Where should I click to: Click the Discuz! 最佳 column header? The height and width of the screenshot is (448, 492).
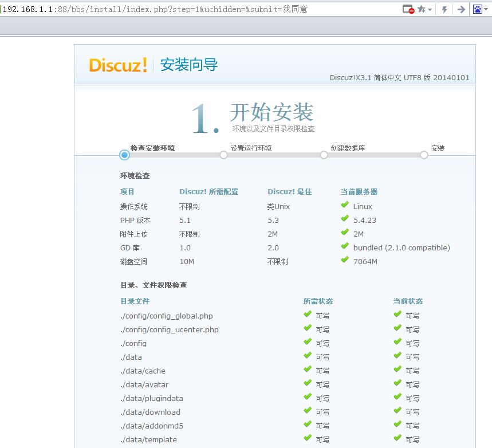pos(290,191)
